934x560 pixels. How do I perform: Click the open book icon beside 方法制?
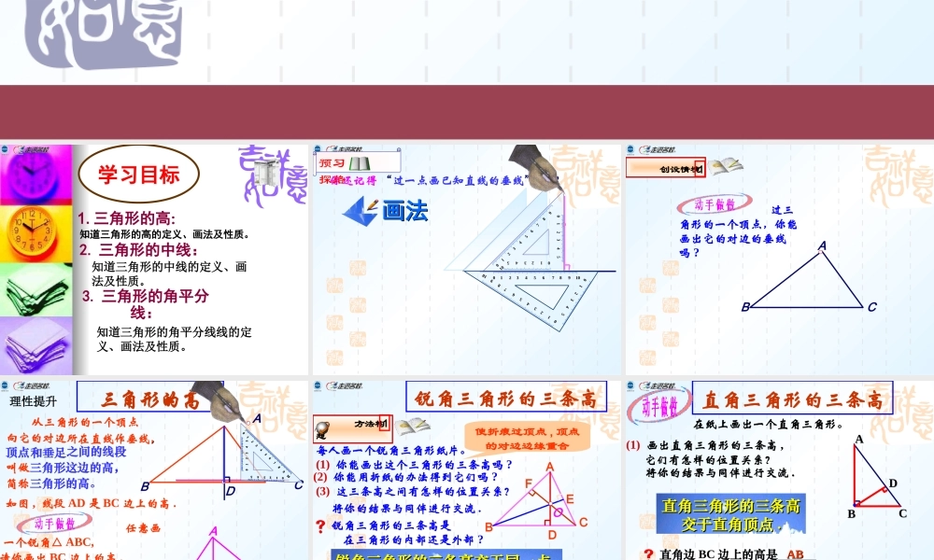tap(412, 427)
